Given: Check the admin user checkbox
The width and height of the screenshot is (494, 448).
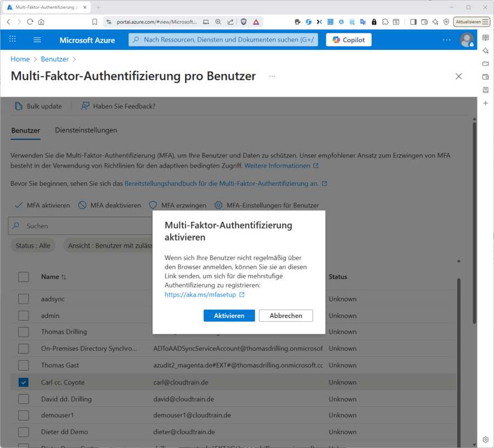Looking at the screenshot, I should pos(24,315).
